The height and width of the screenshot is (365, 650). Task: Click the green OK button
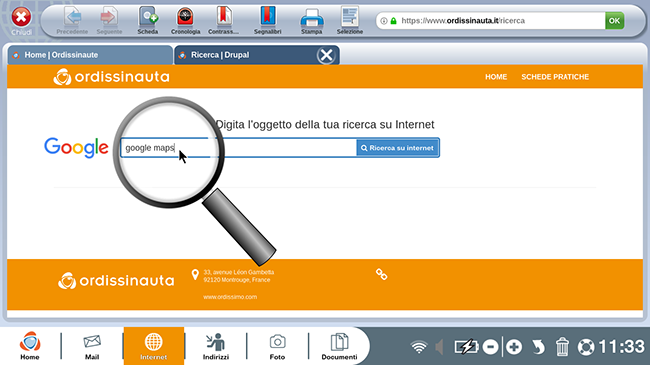pos(614,20)
